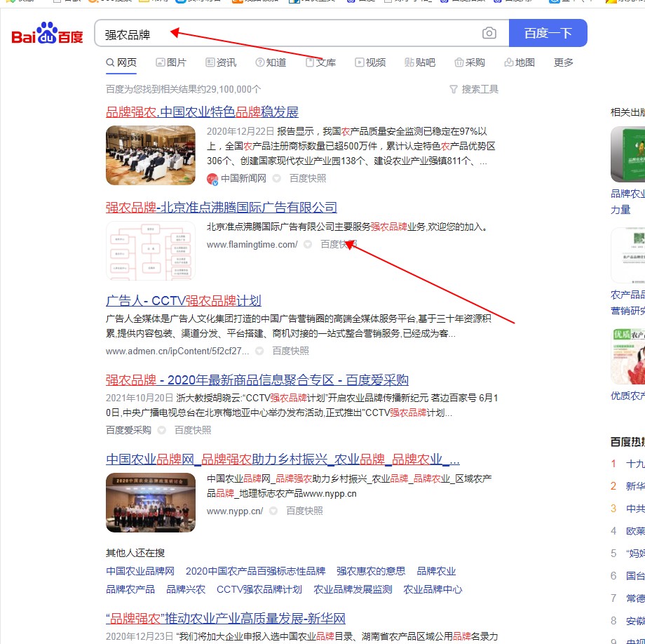The image size is (645, 644).
Task: Open 百度快照 for the nypp.cn result
Action: click(x=304, y=511)
